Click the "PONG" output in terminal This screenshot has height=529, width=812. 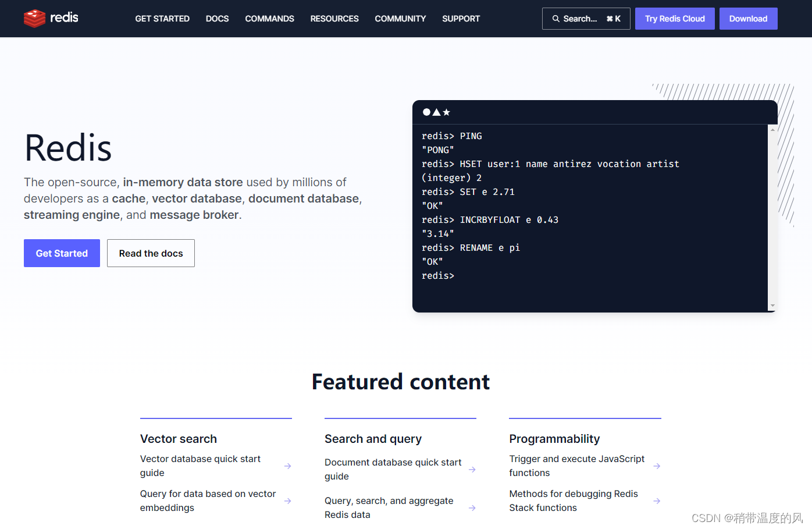(438, 150)
